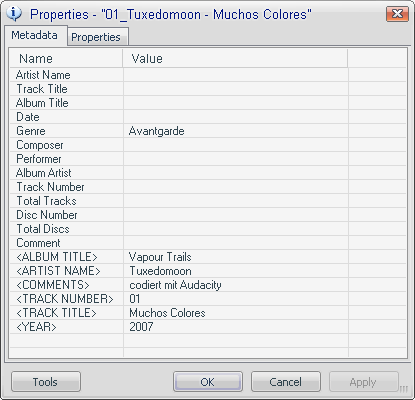Select the Metadata tab
The width and height of the screenshot is (415, 400).
(35, 35)
